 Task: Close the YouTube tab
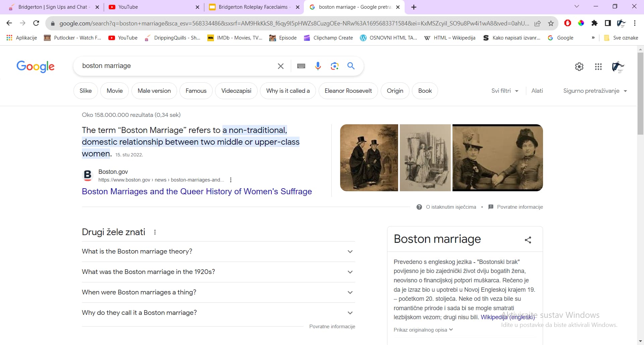pyautogui.click(x=197, y=7)
